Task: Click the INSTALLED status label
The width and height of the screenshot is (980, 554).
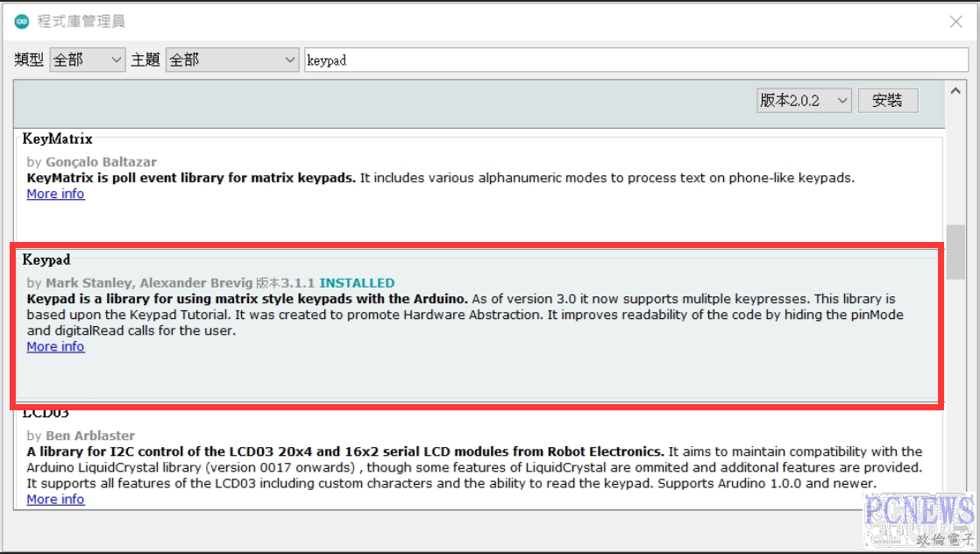Action: [357, 283]
